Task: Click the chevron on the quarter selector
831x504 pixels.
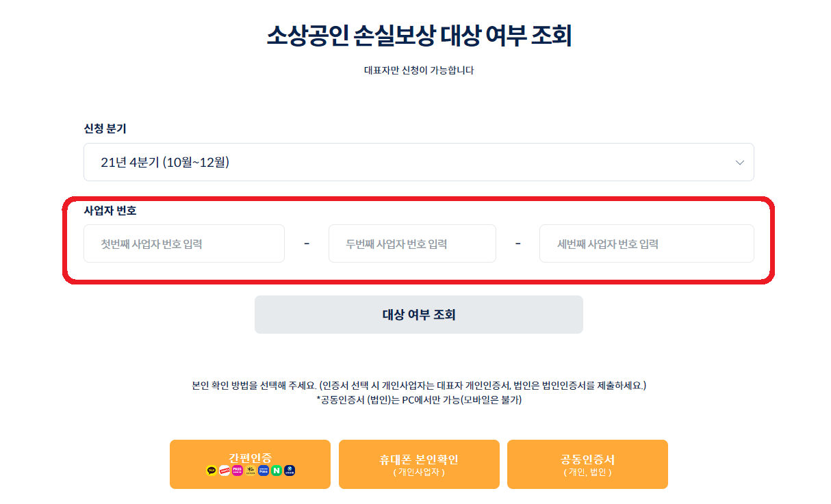Action: coord(739,163)
